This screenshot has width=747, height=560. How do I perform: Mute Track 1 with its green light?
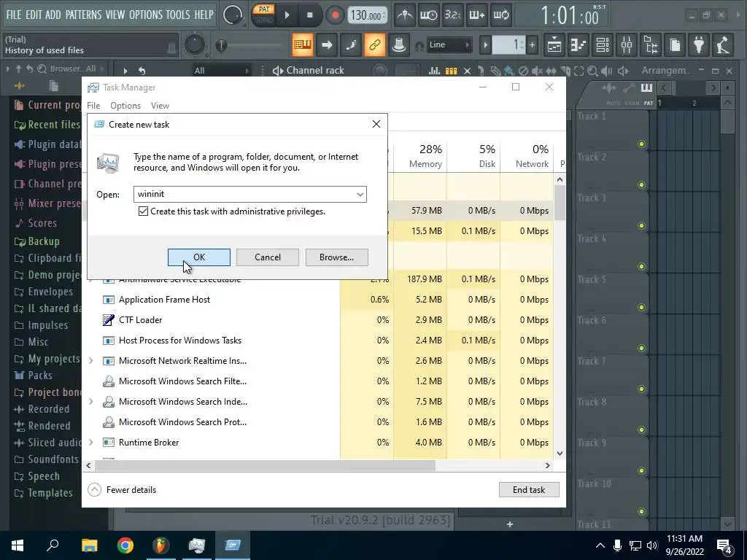641,144
